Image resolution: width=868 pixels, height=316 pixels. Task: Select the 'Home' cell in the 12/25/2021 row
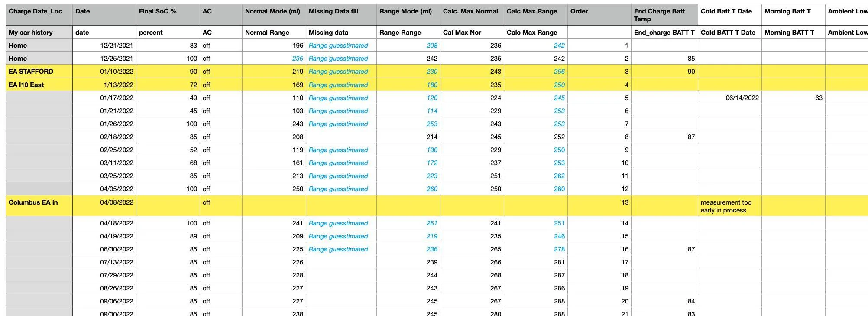(39, 58)
